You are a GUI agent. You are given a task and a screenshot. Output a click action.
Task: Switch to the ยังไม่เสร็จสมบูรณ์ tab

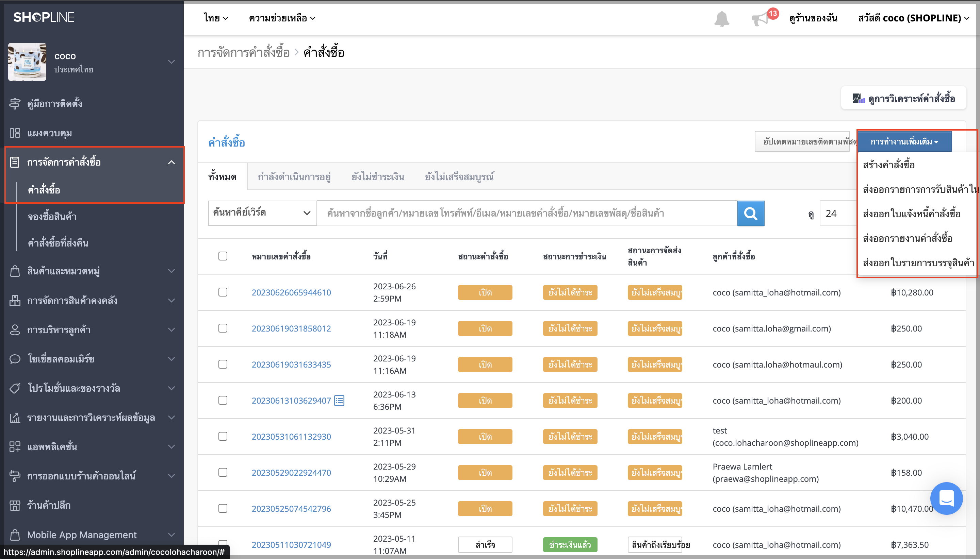(459, 177)
